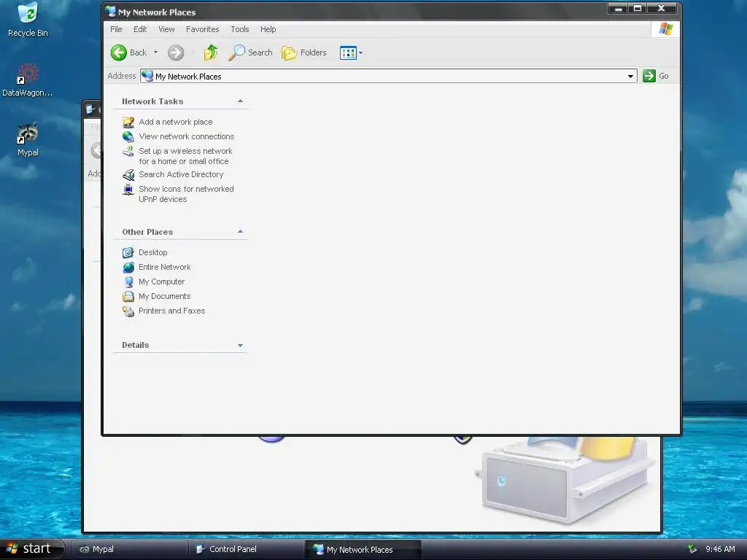747x560 pixels.
Task: Open the View menu
Action: 166,29
